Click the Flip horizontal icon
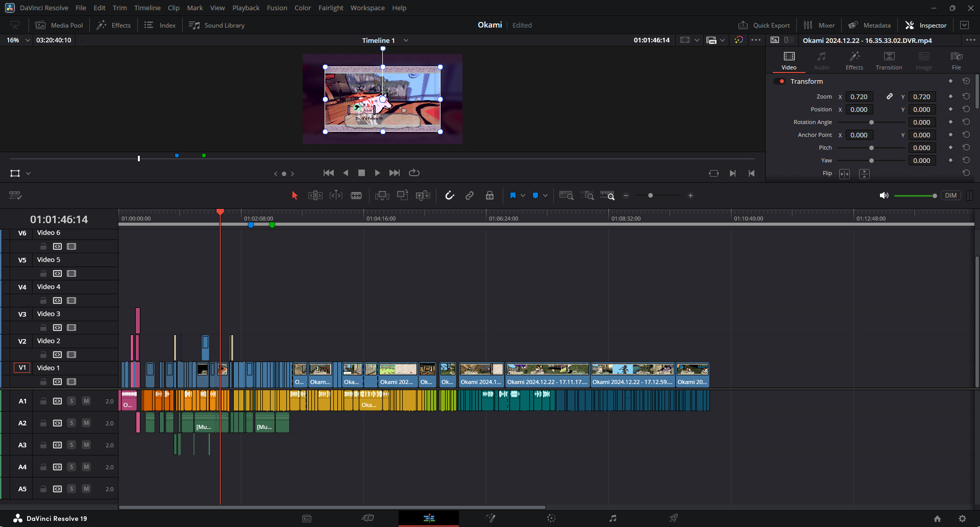Image resolution: width=980 pixels, height=527 pixels. coord(845,174)
